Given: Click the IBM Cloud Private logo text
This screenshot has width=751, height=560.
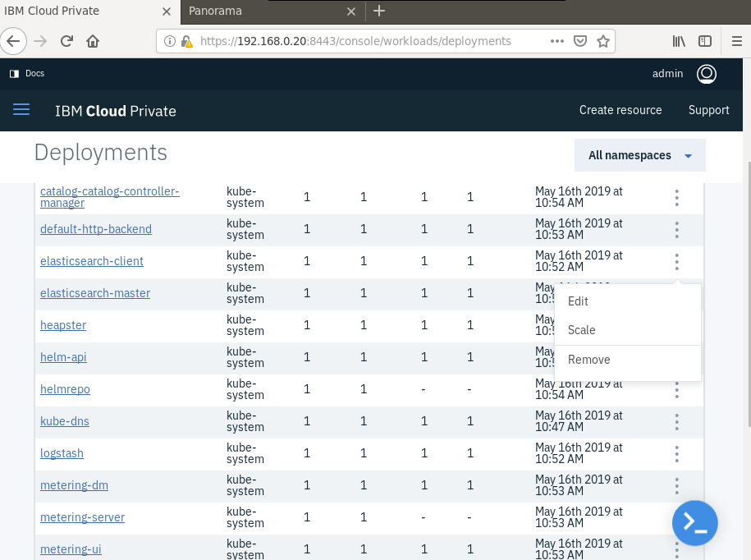Looking at the screenshot, I should [x=116, y=111].
